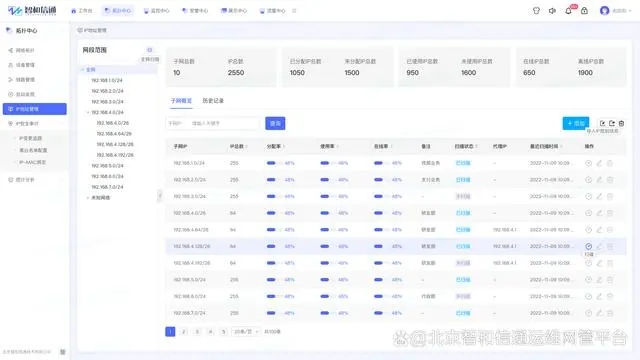Open the 工作台 top navigation tab
Viewport: 640px width, 360px height.
coord(82,11)
